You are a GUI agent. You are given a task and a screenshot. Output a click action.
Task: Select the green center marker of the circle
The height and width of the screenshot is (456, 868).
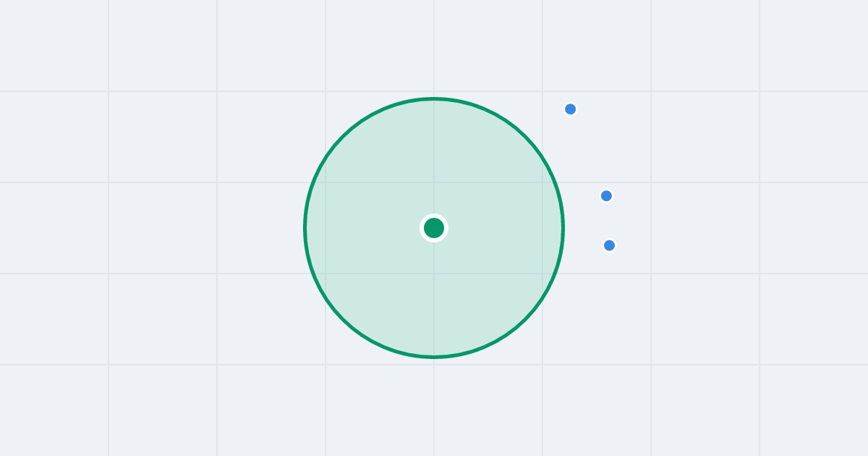pos(434,228)
